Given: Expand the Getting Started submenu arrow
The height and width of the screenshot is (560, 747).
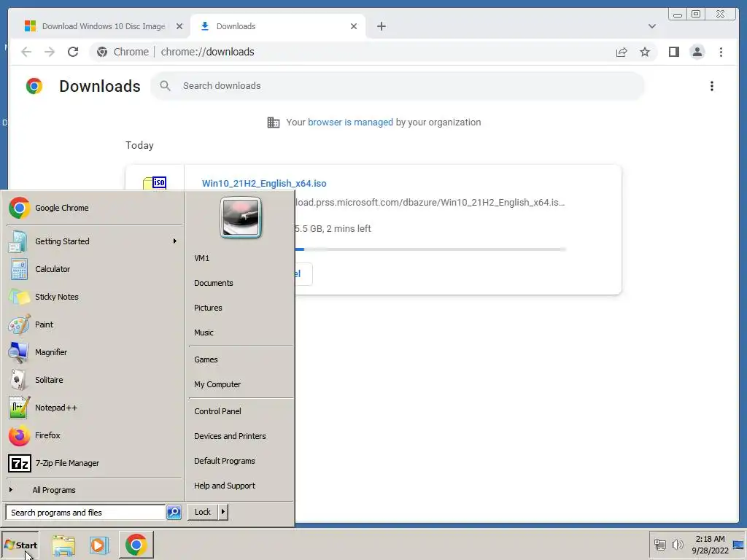Looking at the screenshot, I should (x=175, y=241).
